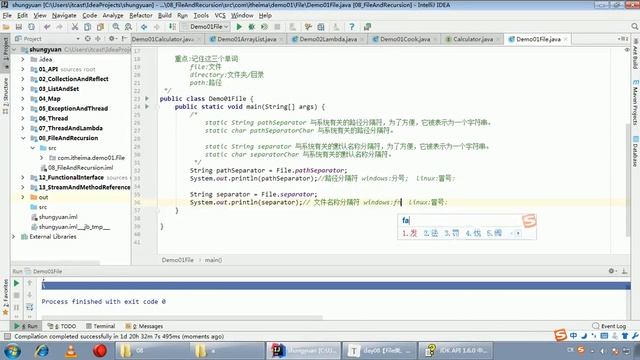Image resolution: width=640 pixels, height=360 pixels.
Task: Expand External Libraries node
Action: (x=13, y=237)
